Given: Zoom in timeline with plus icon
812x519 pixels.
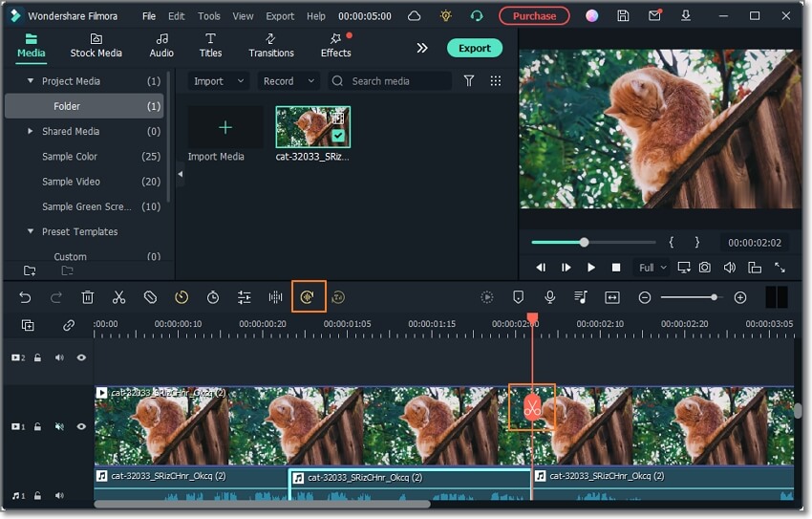Looking at the screenshot, I should (740, 298).
